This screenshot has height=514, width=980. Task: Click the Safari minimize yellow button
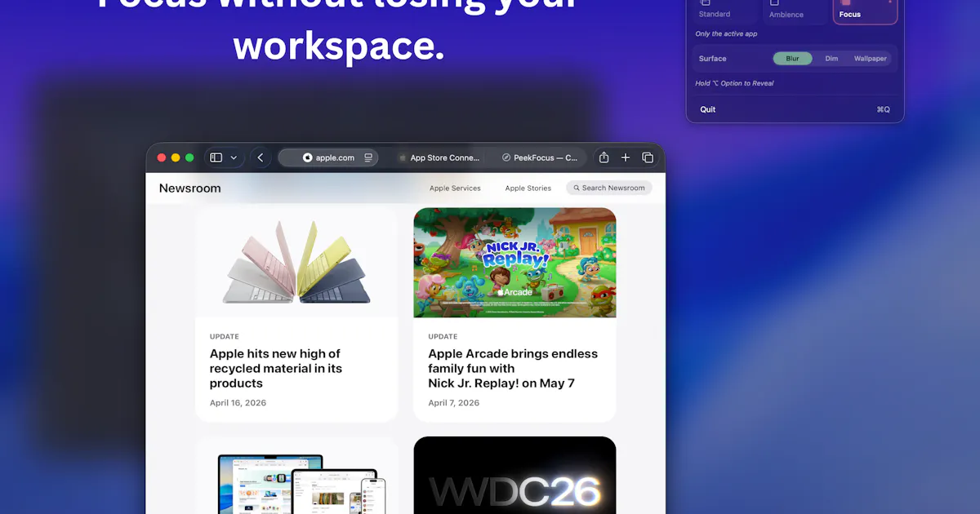pyautogui.click(x=176, y=157)
